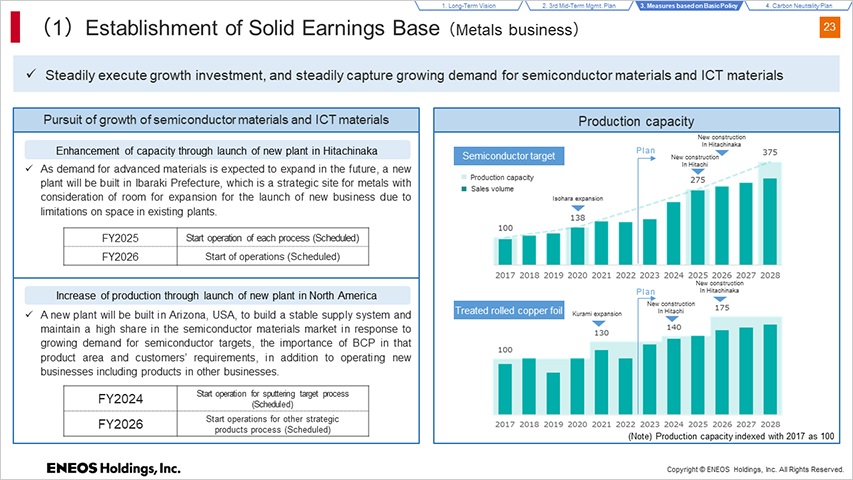Click the 'Isohara expansion' triangle marker
This screenshot has height=480, width=853.
tap(578, 208)
